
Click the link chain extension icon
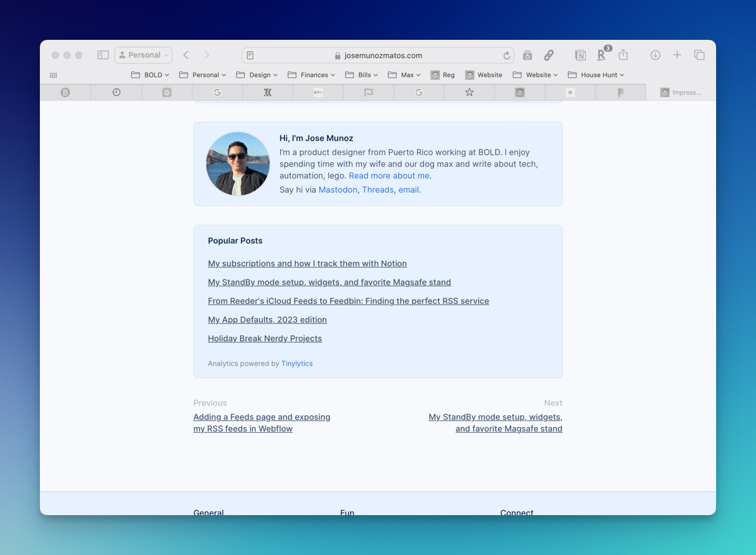pyautogui.click(x=549, y=55)
